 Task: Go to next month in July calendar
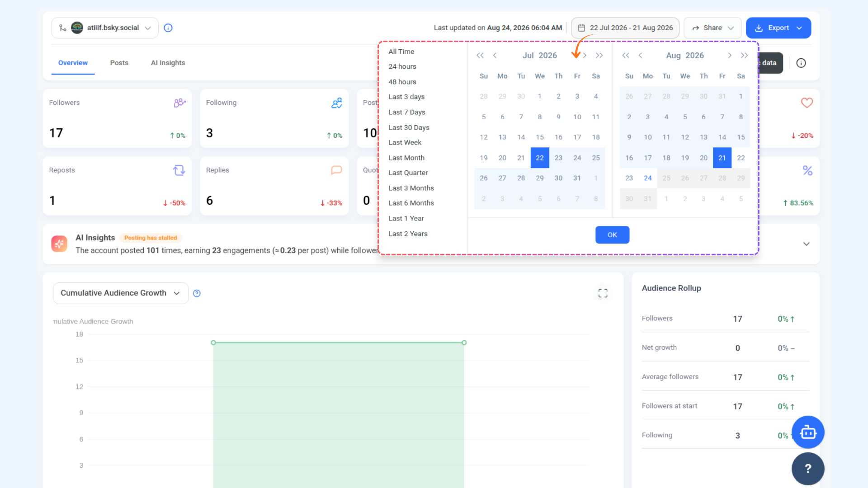585,56
